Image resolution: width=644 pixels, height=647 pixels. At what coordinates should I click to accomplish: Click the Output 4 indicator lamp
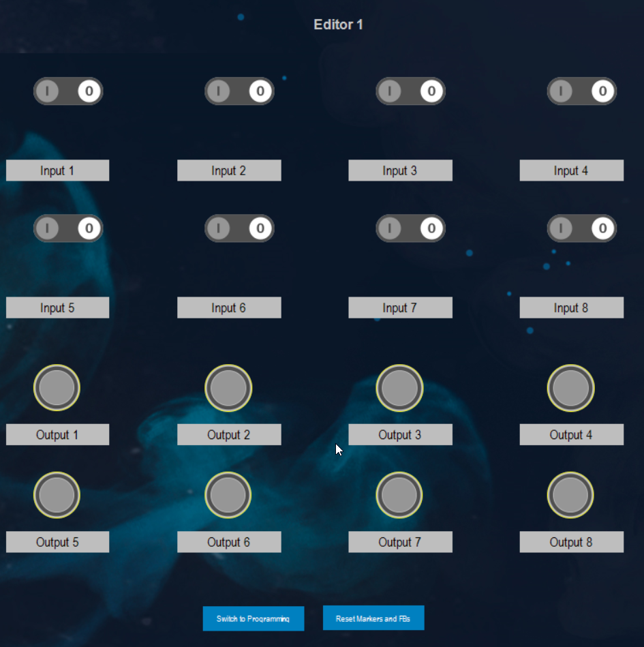pyautogui.click(x=570, y=387)
